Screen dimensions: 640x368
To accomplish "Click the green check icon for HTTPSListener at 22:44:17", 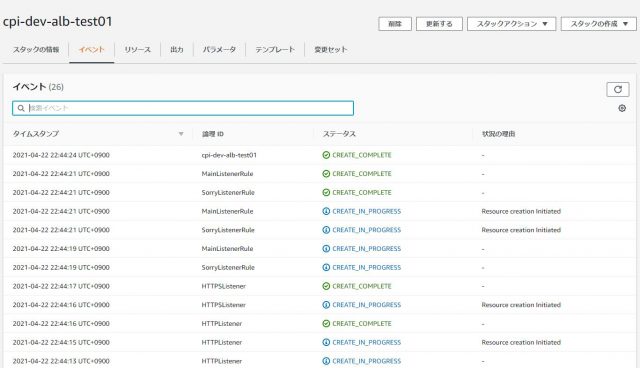I will (326, 286).
